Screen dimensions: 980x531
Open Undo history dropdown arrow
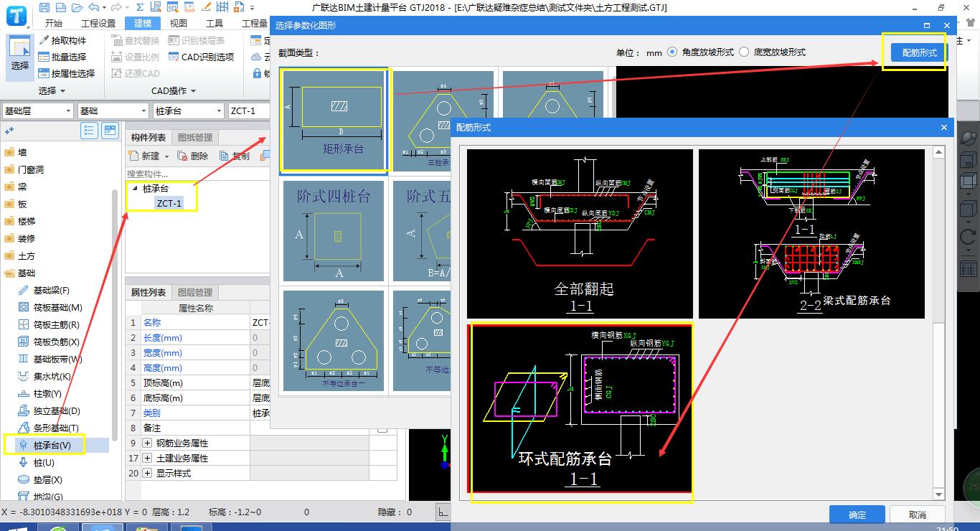103,9
